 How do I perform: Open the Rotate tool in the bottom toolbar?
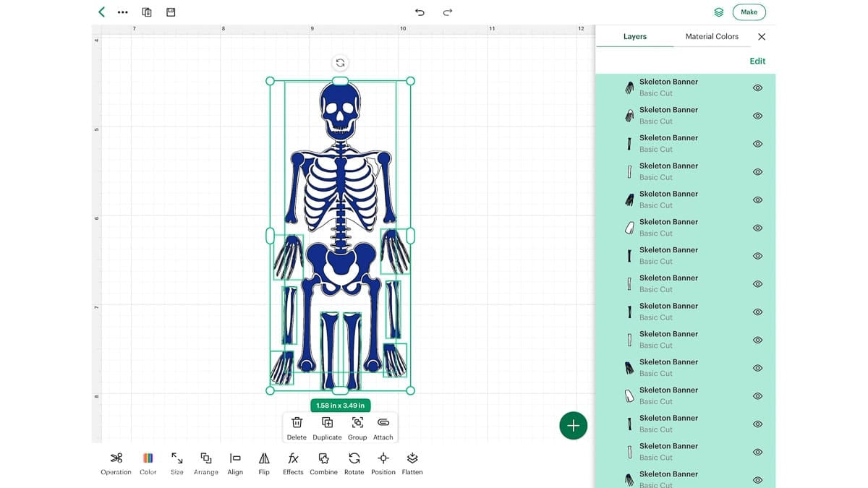[x=354, y=463]
